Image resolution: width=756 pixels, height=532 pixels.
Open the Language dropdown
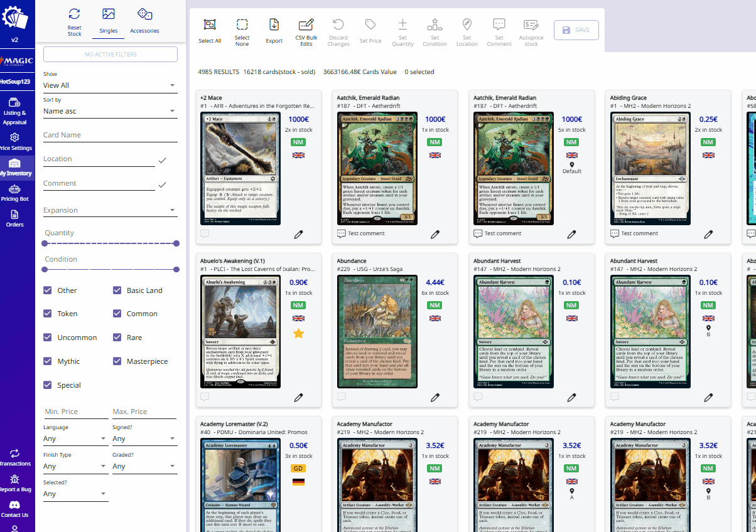point(75,439)
